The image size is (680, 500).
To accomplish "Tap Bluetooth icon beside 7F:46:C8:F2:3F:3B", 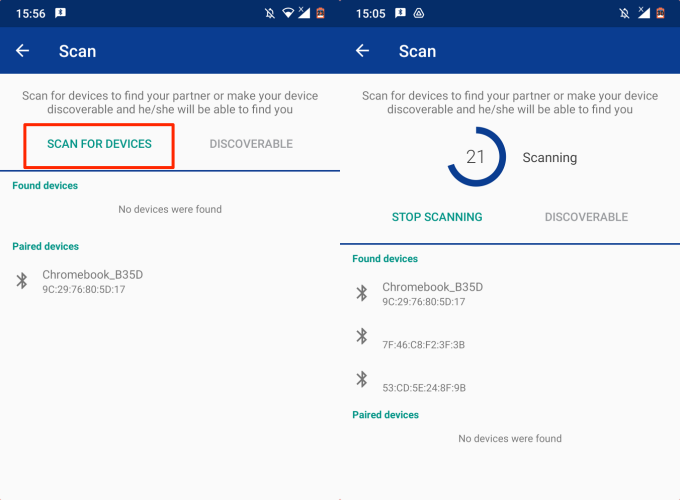I will (362, 336).
